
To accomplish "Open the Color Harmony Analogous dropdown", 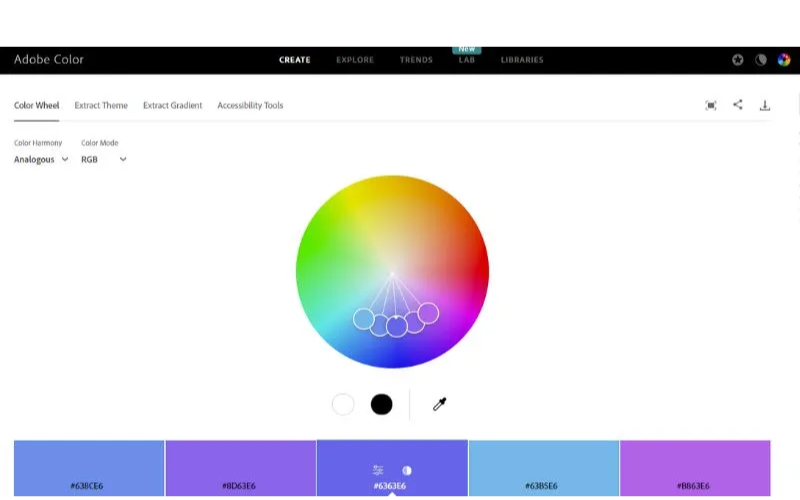I will point(41,159).
